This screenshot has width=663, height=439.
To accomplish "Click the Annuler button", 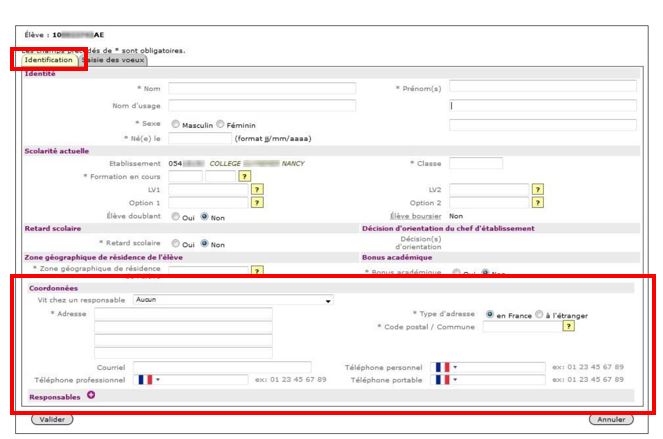I will [611, 419].
